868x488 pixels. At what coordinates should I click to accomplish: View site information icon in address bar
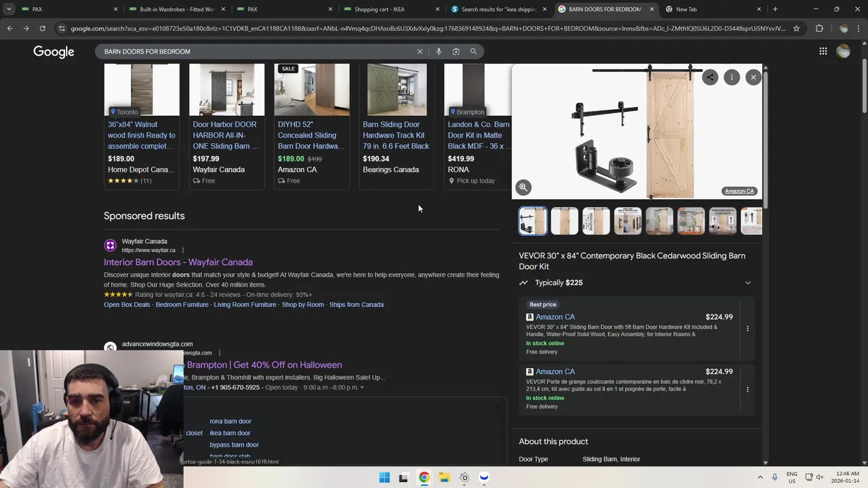pyautogui.click(x=62, y=28)
